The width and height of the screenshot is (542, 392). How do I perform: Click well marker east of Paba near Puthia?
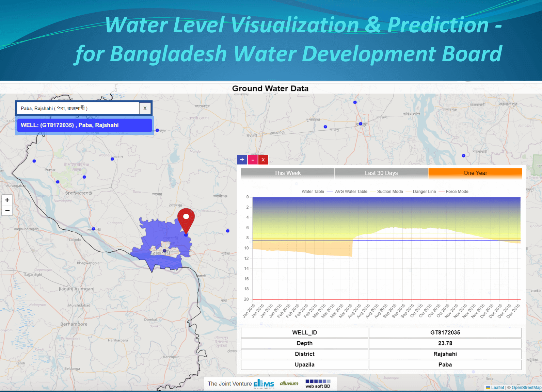point(228,231)
